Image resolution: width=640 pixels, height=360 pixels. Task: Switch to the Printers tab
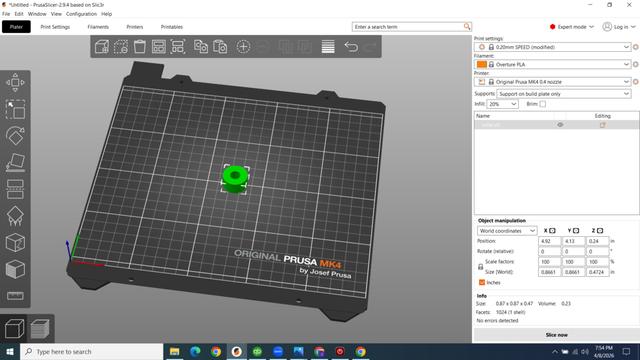click(135, 27)
